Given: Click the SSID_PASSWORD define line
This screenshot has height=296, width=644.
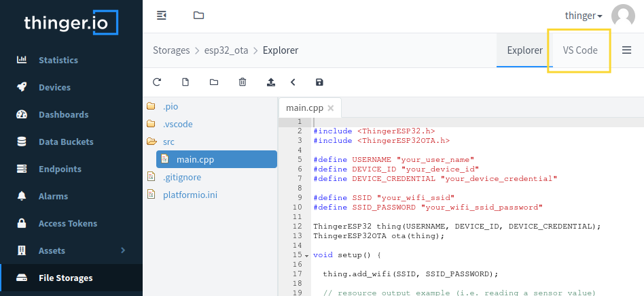Looking at the screenshot, I should click(428, 207).
